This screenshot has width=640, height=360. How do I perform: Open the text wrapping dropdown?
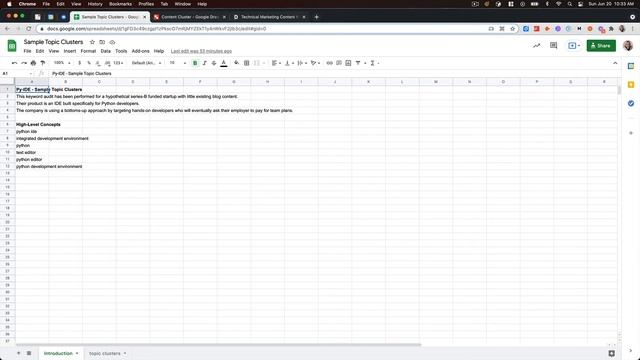302,63
